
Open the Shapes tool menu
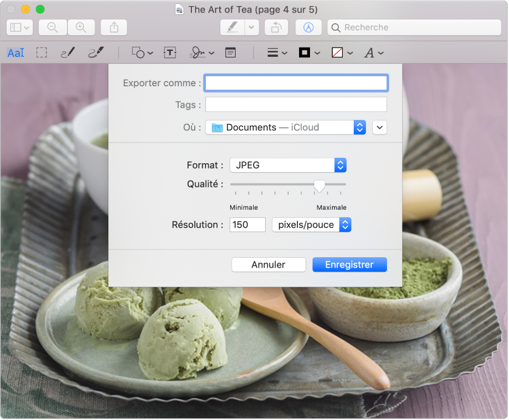(x=142, y=53)
